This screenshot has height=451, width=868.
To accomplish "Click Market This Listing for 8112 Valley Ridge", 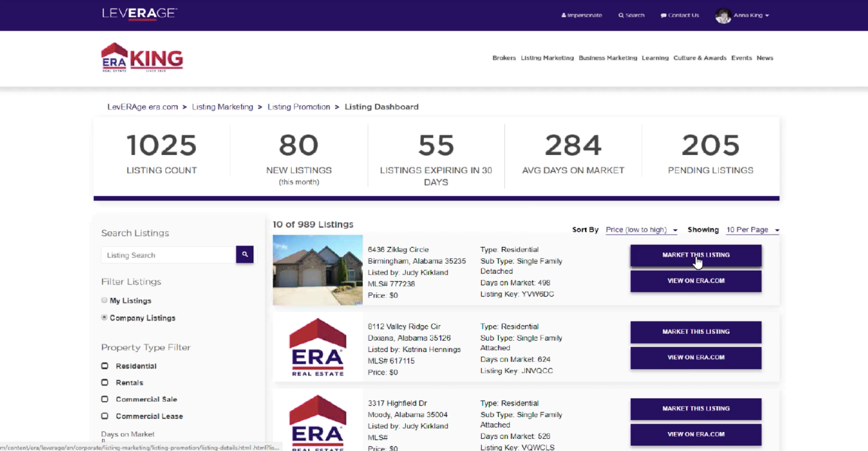I will tap(695, 332).
